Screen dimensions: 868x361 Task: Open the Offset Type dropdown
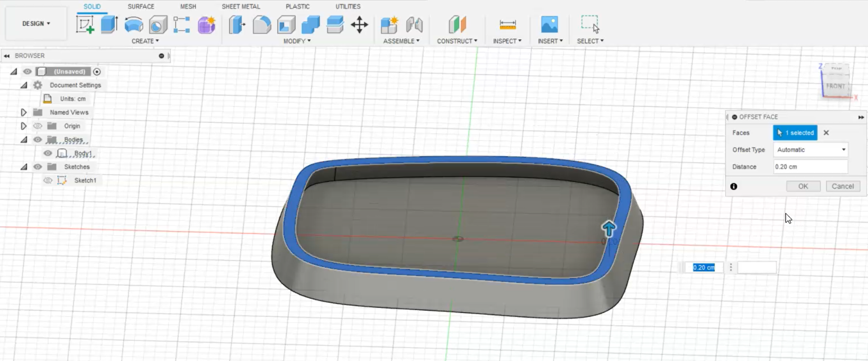[811, 150]
